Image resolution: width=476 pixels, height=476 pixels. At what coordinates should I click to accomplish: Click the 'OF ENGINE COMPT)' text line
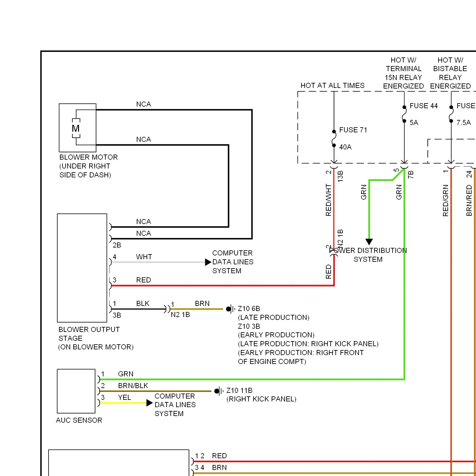click(272, 362)
